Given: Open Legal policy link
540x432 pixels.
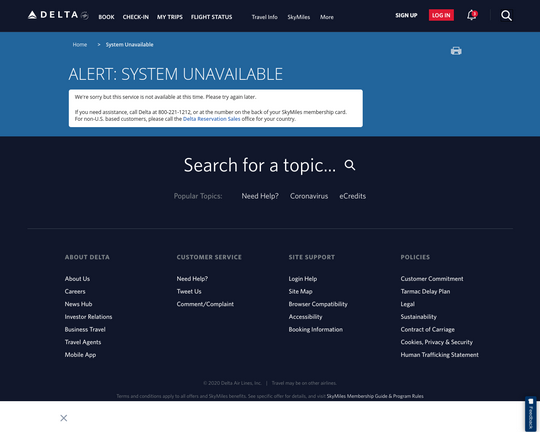Looking at the screenshot, I should click(x=408, y=304).
